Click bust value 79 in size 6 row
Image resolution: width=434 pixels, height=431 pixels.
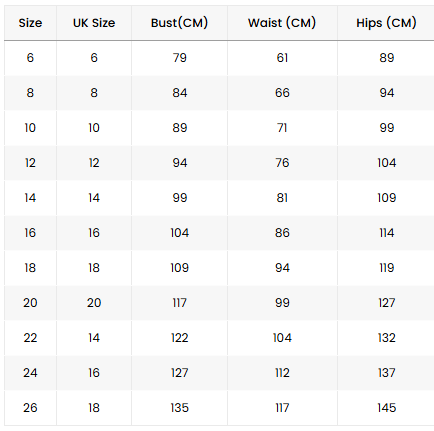pyautogui.click(x=180, y=58)
